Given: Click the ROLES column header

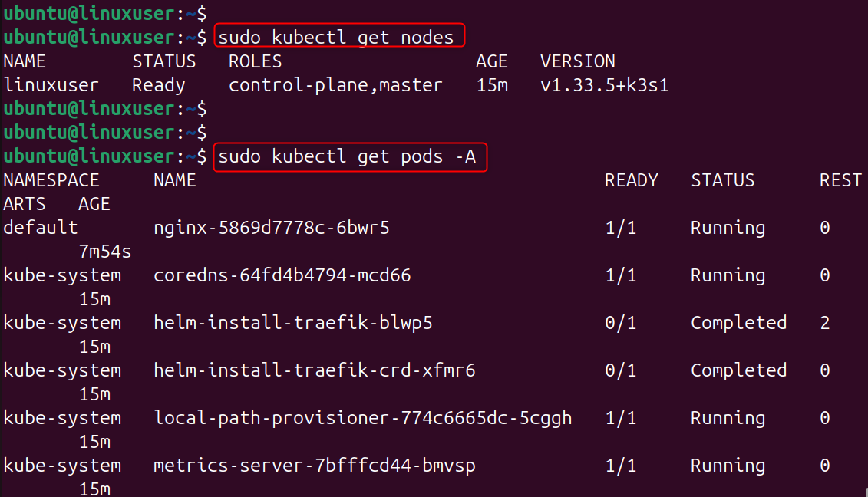Looking at the screenshot, I should click(x=256, y=61).
